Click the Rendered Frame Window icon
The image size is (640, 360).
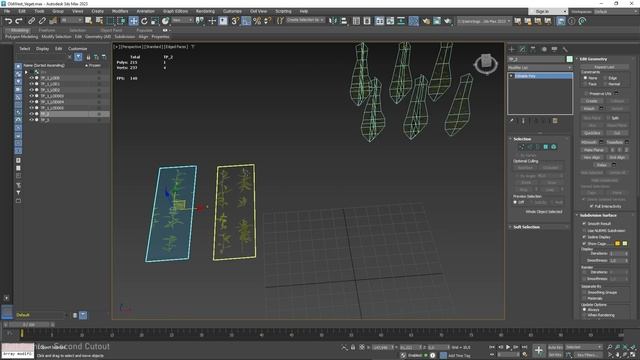pos(437,21)
